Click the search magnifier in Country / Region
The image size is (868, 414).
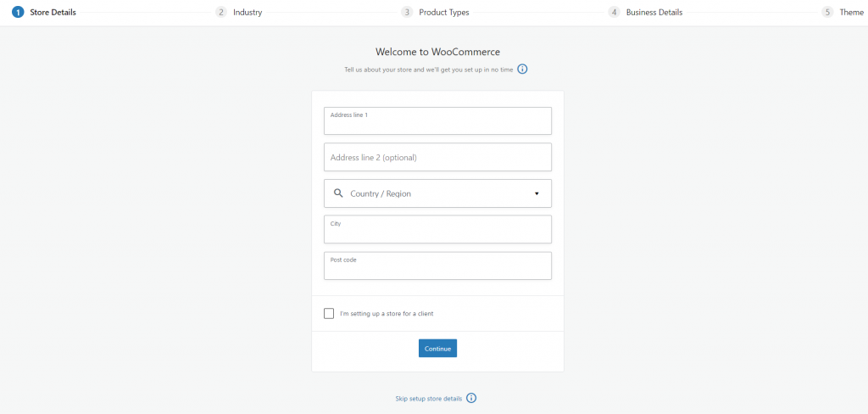[x=337, y=193]
